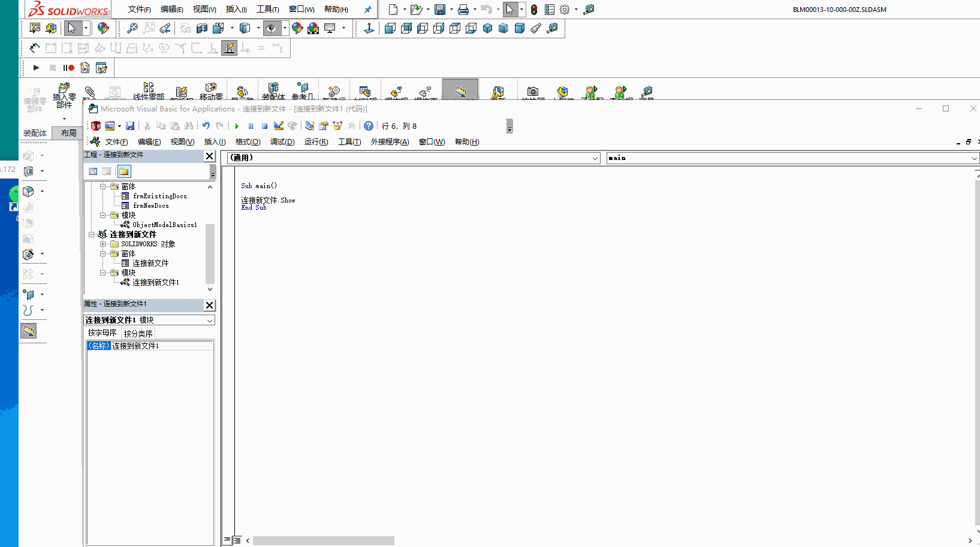This screenshot has width=980, height=547.
Task: Click the macro Play button in SOLIDWORKS
Action: [x=36, y=68]
